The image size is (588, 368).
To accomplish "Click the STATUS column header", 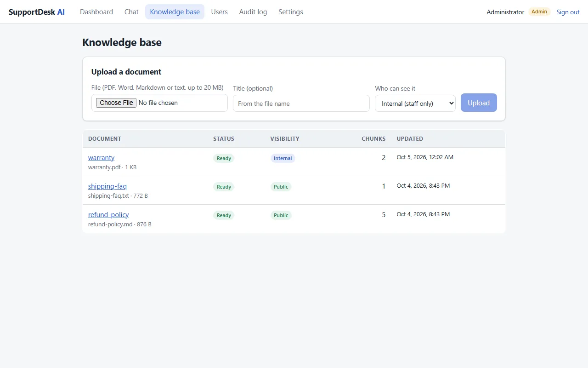I will tap(224, 138).
